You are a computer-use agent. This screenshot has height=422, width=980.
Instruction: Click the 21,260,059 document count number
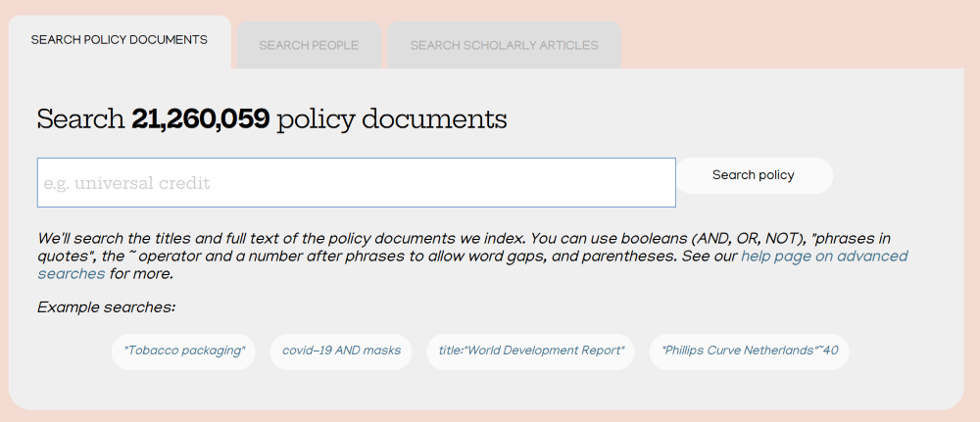click(201, 119)
